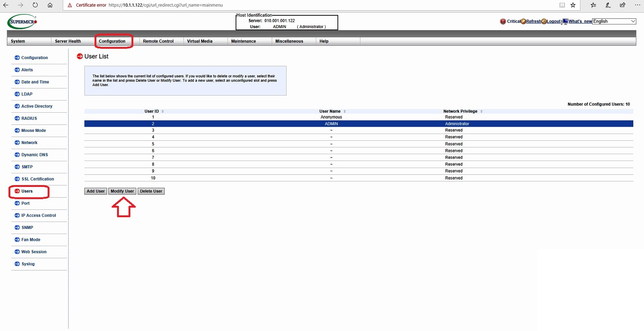The width and height of the screenshot is (644, 331).
Task: Open Active Directory settings
Action: 37,106
